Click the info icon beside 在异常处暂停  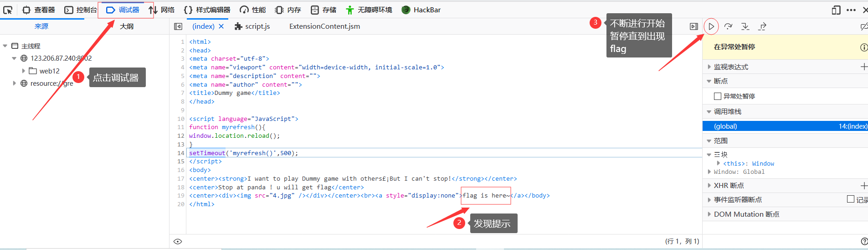click(x=864, y=47)
